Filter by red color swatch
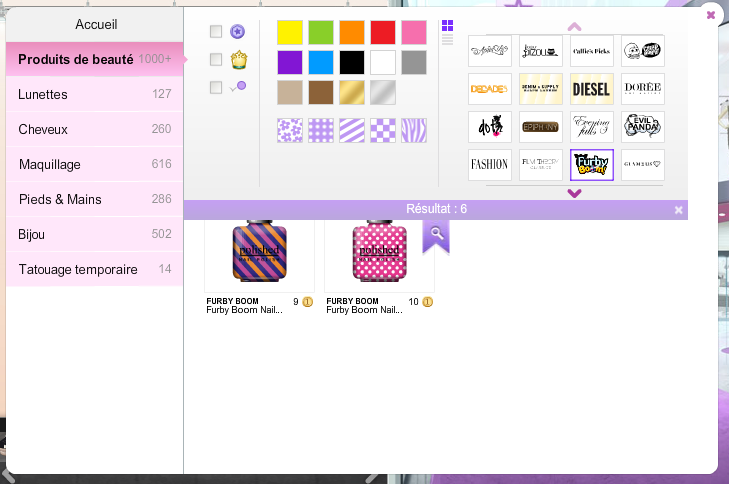729x484 pixels. 383,32
